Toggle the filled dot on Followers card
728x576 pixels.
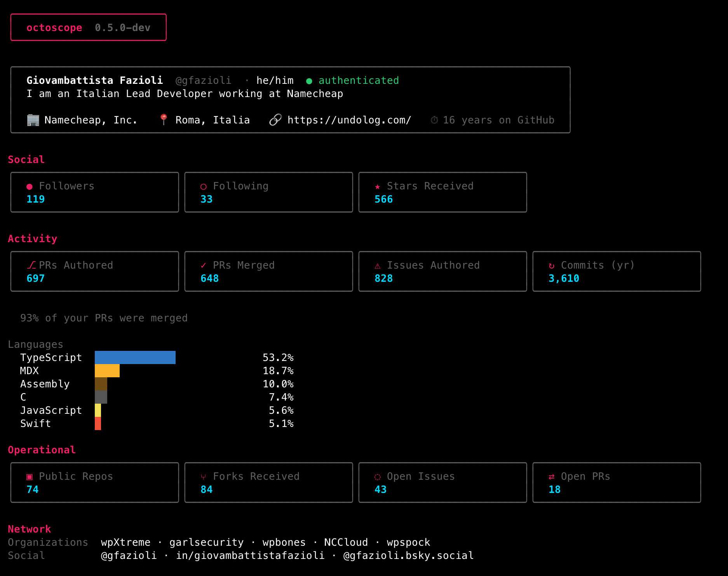29,186
